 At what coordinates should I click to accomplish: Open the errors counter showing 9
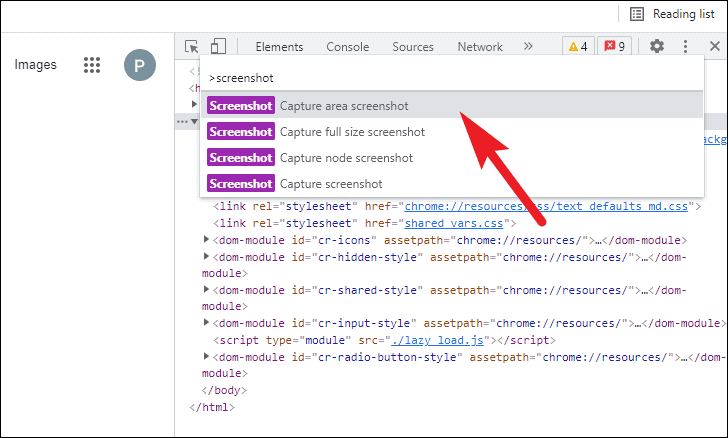point(614,46)
